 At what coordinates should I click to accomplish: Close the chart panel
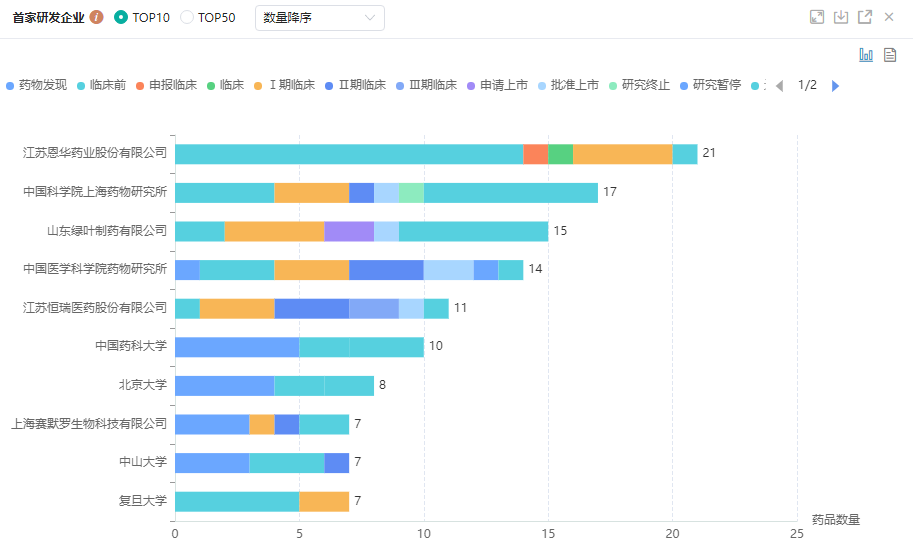click(x=889, y=17)
